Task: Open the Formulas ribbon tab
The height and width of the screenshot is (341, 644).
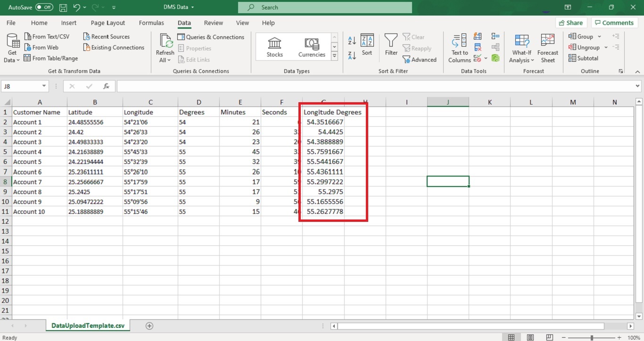Action: pyautogui.click(x=151, y=23)
